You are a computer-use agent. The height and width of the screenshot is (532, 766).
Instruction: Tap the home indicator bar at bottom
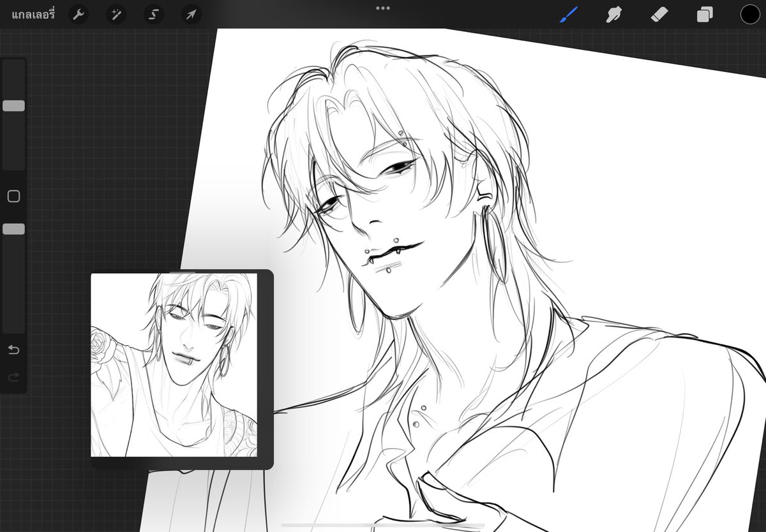tap(383, 526)
